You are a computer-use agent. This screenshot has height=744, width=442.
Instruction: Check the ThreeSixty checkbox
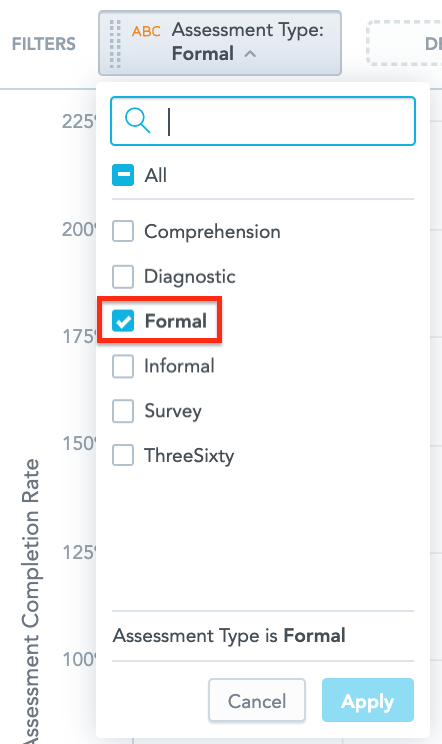pos(123,456)
